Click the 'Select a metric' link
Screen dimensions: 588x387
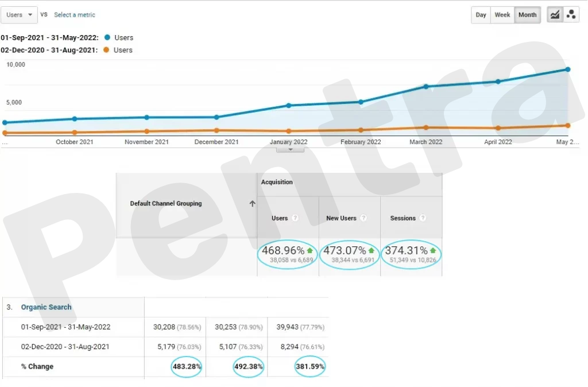(x=75, y=15)
